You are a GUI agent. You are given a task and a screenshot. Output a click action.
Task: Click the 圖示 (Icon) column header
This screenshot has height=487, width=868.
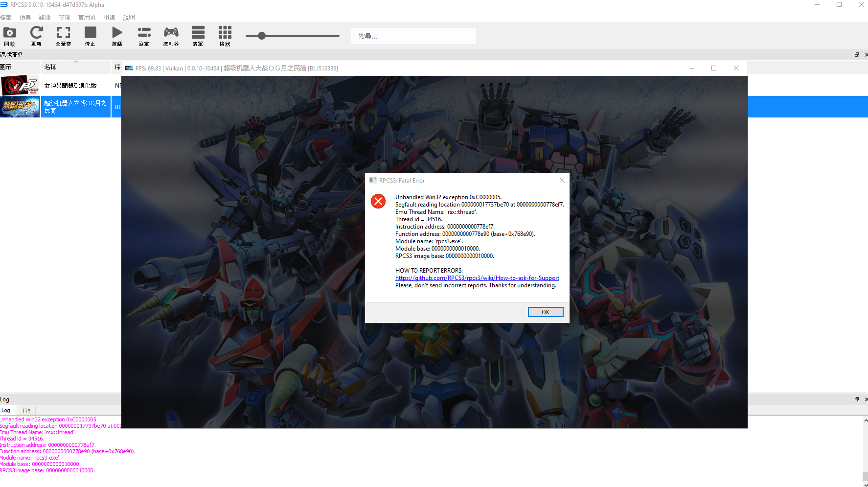point(20,67)
